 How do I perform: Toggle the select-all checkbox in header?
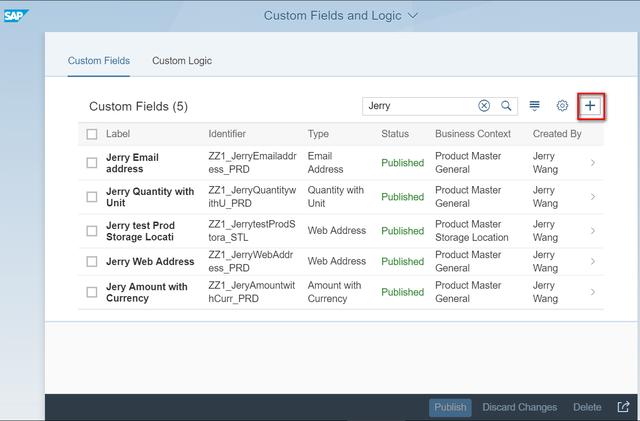tap(92, 134)
